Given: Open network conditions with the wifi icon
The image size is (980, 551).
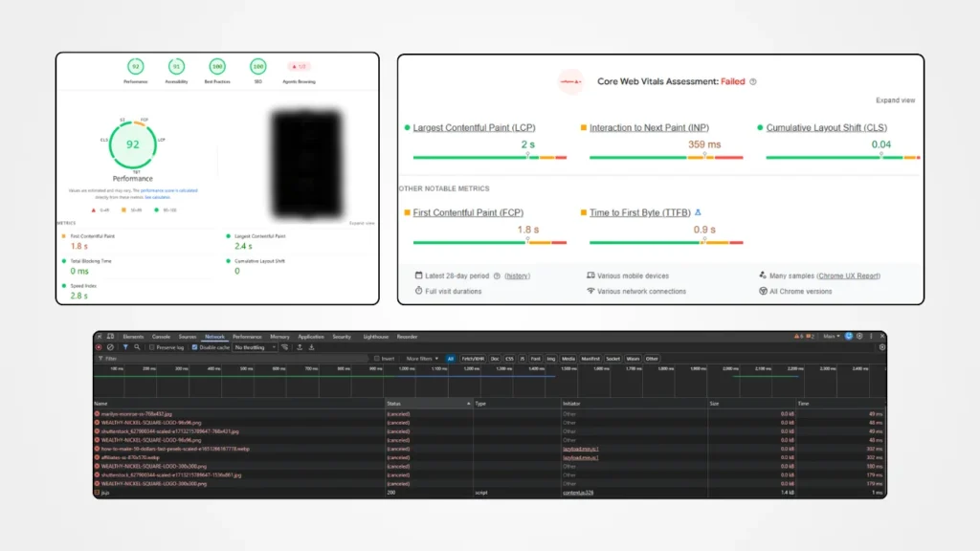Looking at the screenshot, I should coord(285,347).
